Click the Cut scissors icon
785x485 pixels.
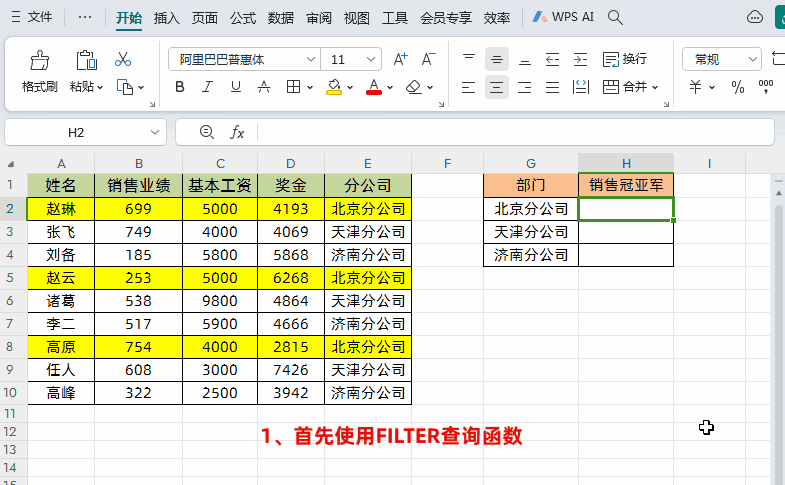(x=123, y=60)
